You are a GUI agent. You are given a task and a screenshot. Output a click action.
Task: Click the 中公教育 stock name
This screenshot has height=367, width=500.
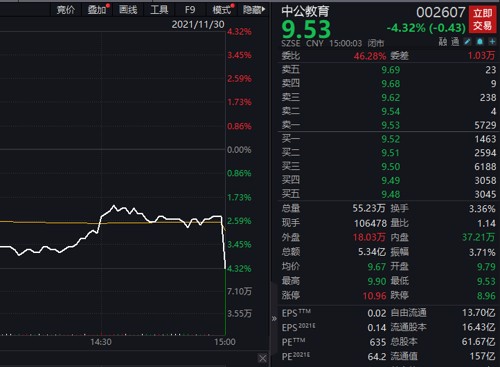[305, 11]
